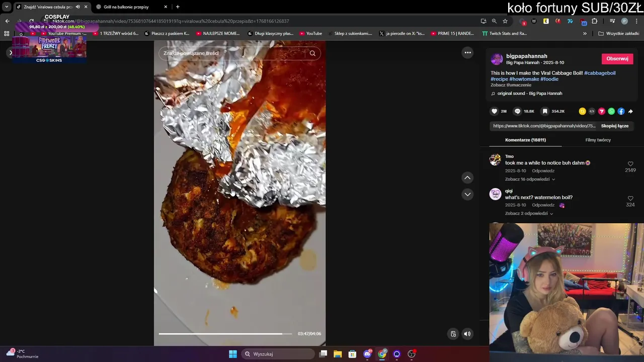Send to friends via the red icon

[601, 111]
